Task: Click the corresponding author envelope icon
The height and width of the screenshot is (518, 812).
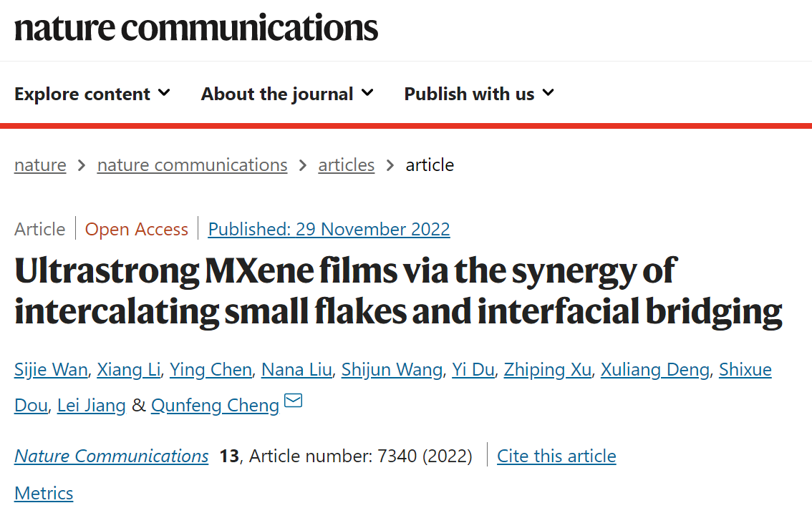Action: tap(293, 401)
